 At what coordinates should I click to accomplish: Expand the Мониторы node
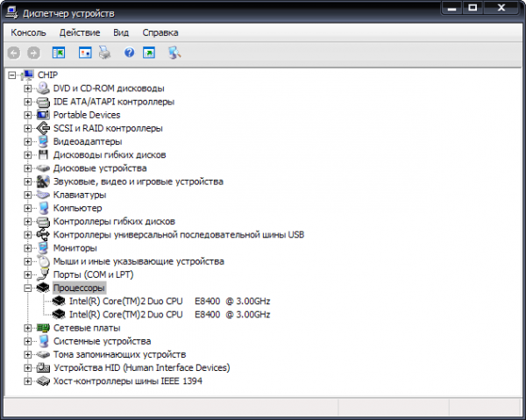27,248
